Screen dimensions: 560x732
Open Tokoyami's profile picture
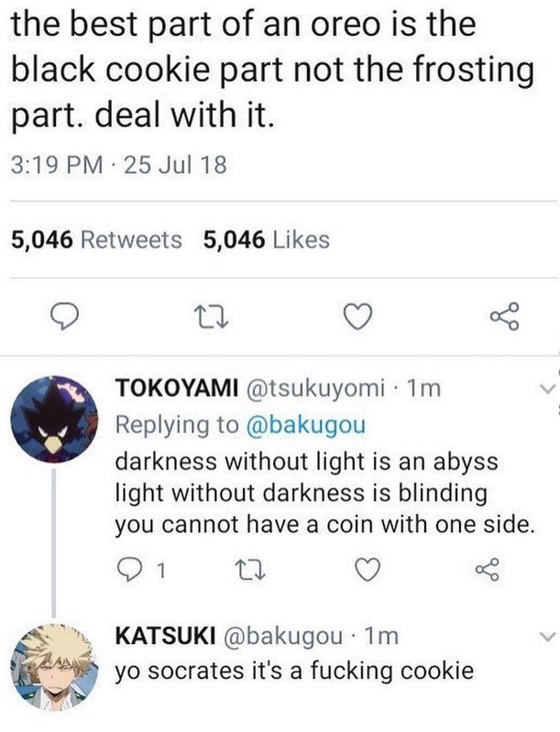pyautogui.click(x=54, y=420)
